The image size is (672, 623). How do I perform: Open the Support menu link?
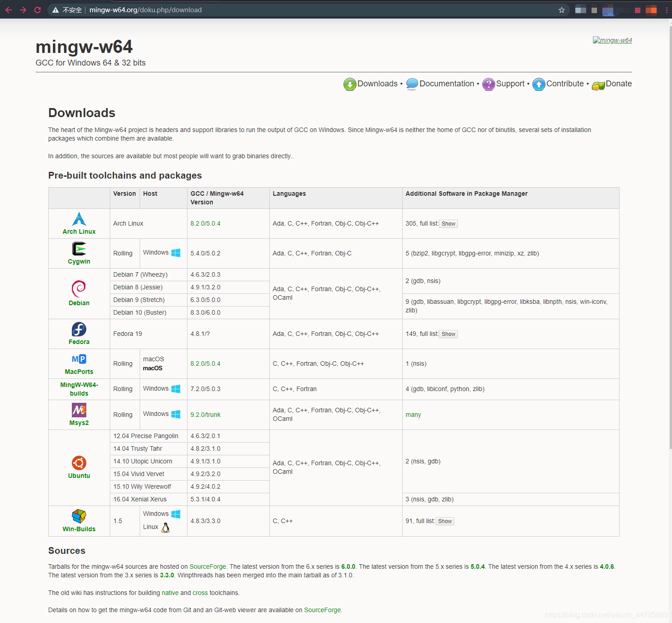[x=510, y=84]
